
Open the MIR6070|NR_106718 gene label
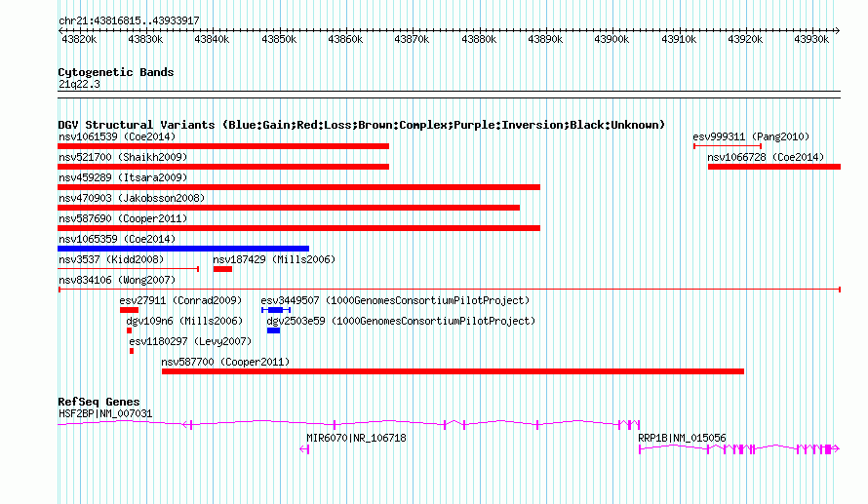coord(356,438)
